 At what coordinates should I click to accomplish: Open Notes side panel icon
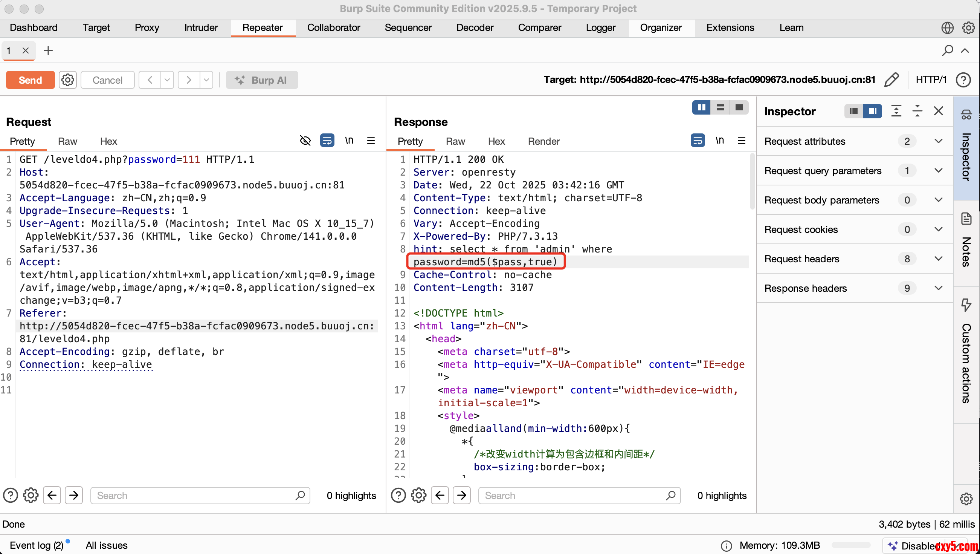point(966,219)
